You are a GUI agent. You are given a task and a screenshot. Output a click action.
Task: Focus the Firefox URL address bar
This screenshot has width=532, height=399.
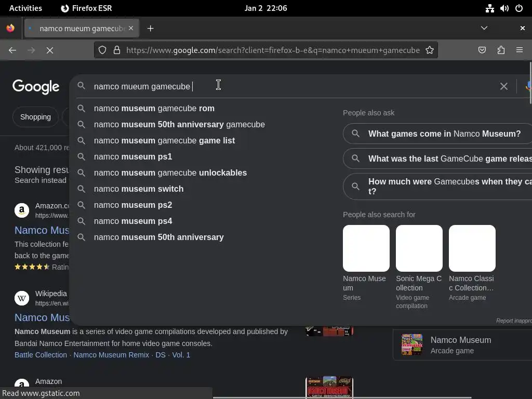[273, 50]
